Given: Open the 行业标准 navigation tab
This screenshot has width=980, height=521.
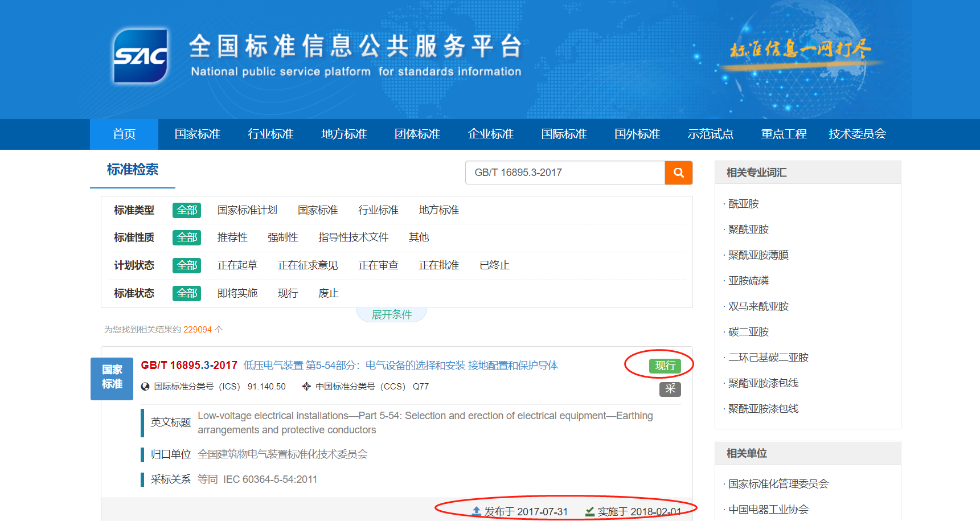Looking at the screenshot, I should tap(270, 134).
